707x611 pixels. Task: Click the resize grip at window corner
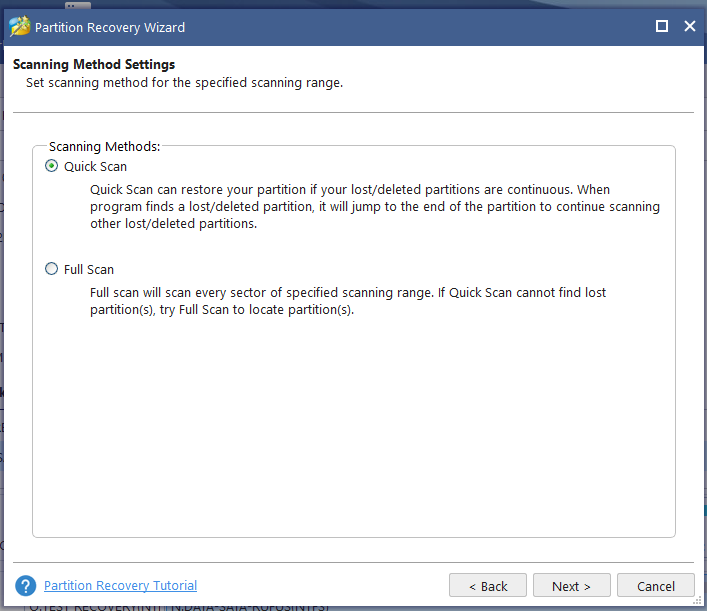[698, 601]
